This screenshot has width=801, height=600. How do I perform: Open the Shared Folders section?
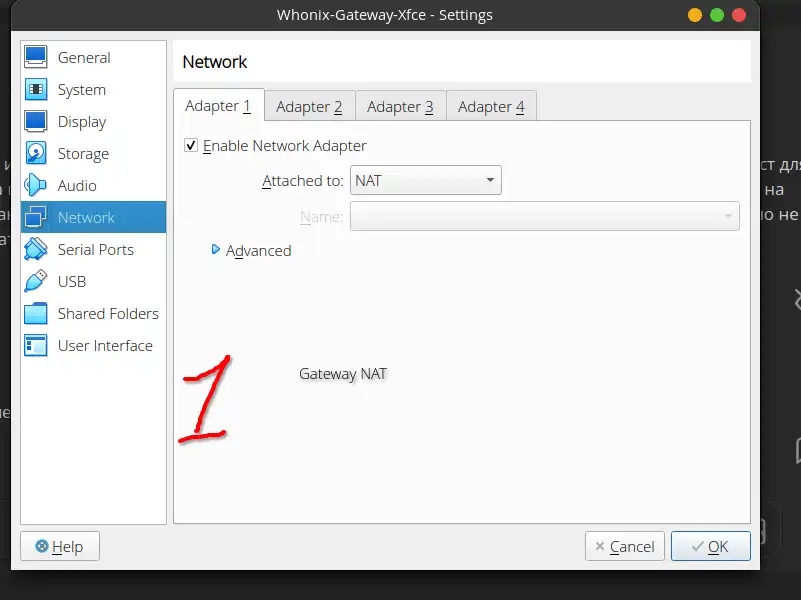click(x=93, y=314)
